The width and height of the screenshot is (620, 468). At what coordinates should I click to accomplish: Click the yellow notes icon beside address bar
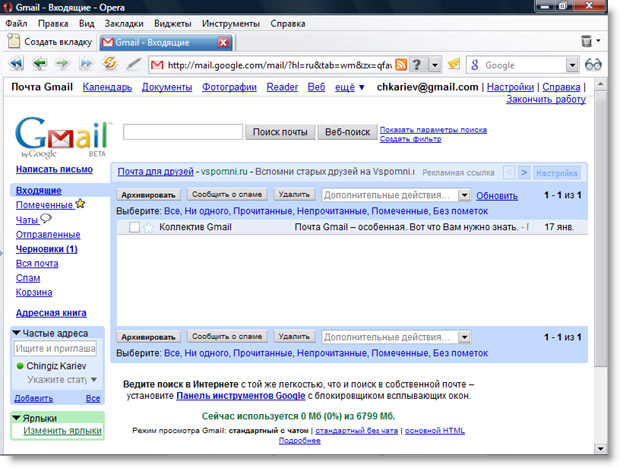tap(454, 64)
